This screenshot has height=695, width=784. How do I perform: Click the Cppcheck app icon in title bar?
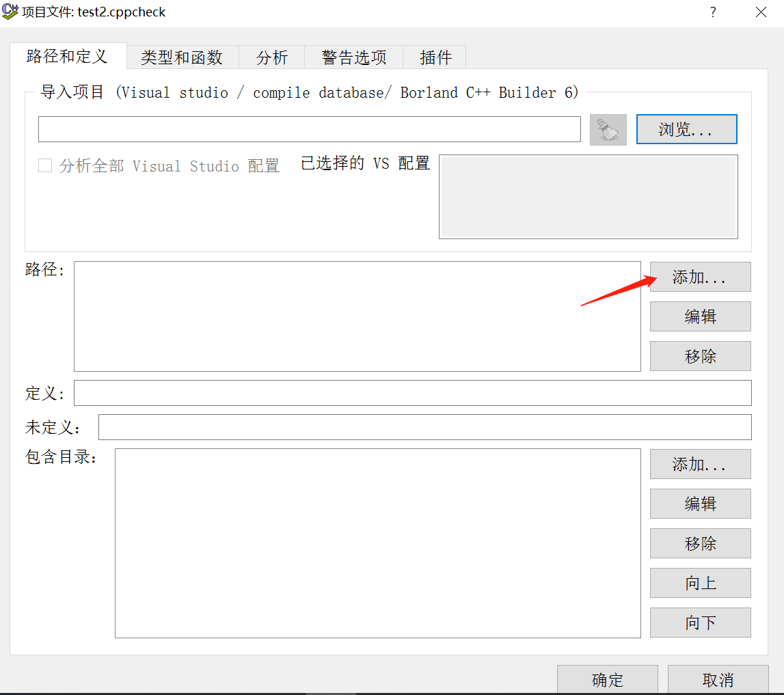[x=10, y=12]
